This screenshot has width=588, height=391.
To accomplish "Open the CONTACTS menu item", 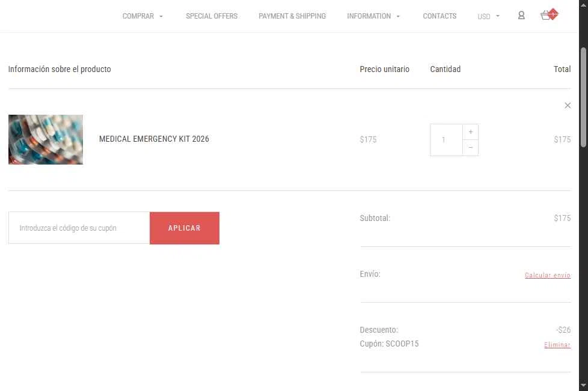I will tap(439, 16).
